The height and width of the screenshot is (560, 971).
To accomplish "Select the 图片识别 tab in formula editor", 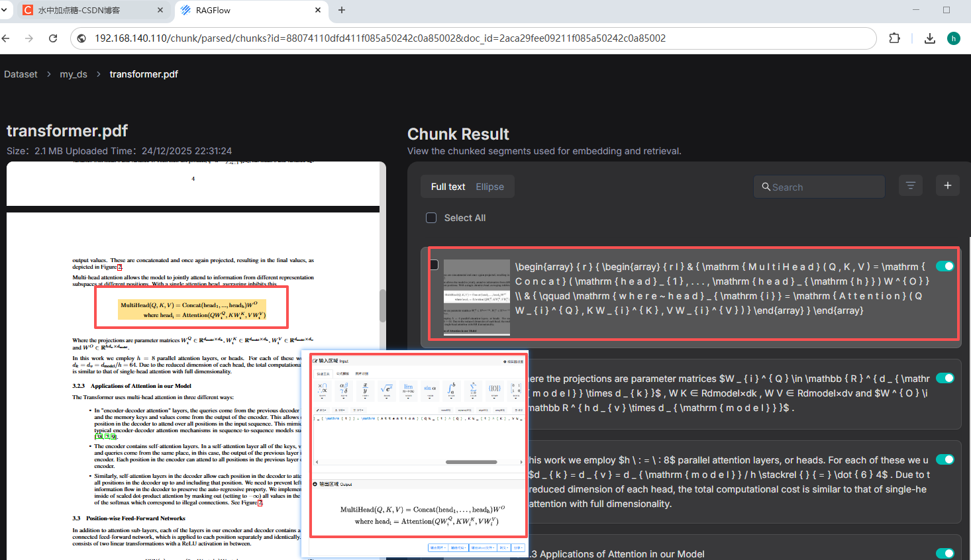I will [x=362, y=373].
